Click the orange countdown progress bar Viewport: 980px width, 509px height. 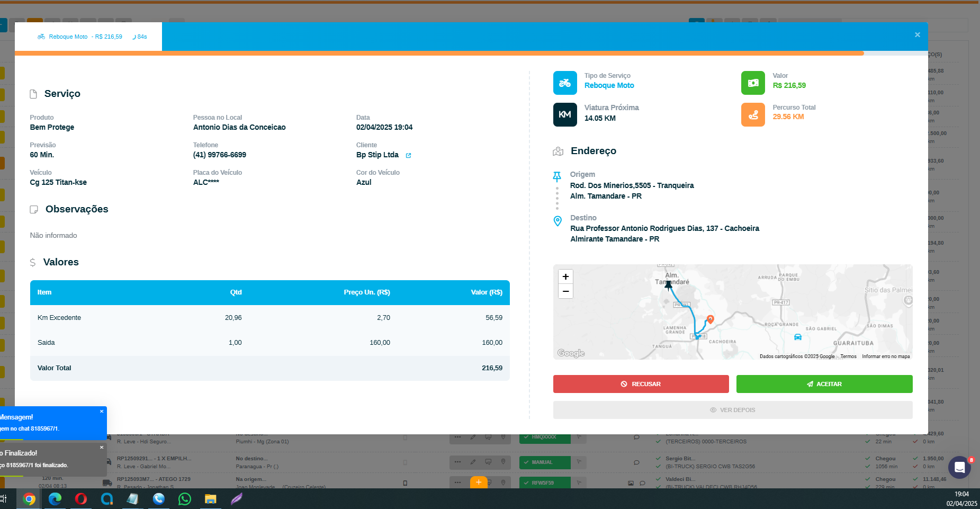[x=439, y=53]
